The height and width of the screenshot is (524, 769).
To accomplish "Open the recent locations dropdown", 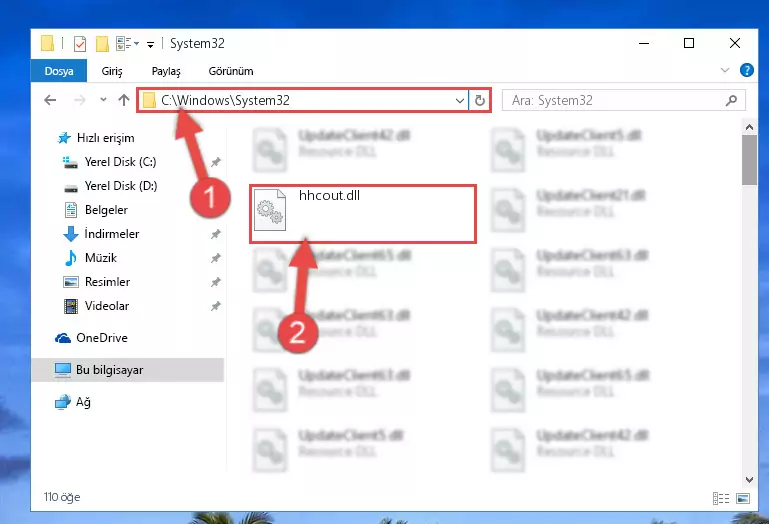I will (103, 100).
